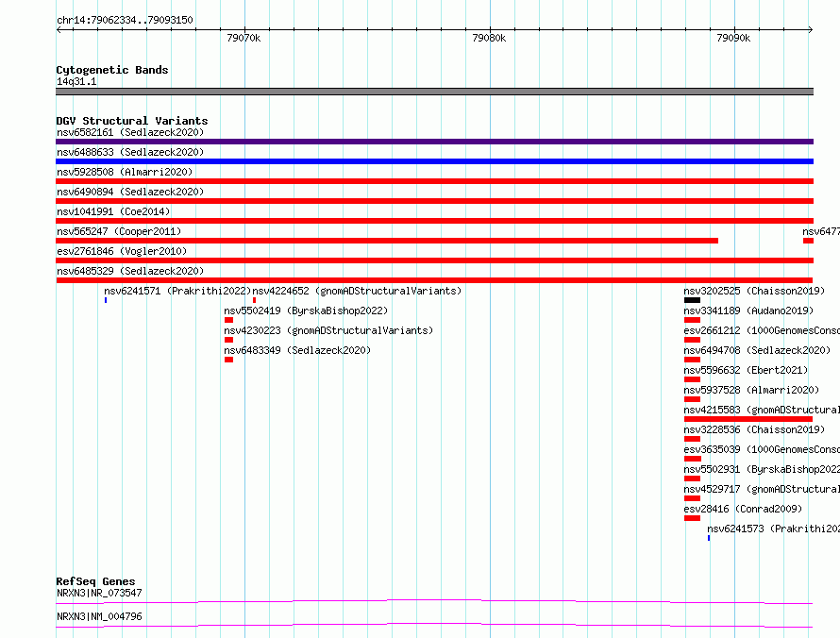Click the esv28416 (Conrad2009) label
The image size is (840, 638).
pyautogui.click(x=743, y=509)
